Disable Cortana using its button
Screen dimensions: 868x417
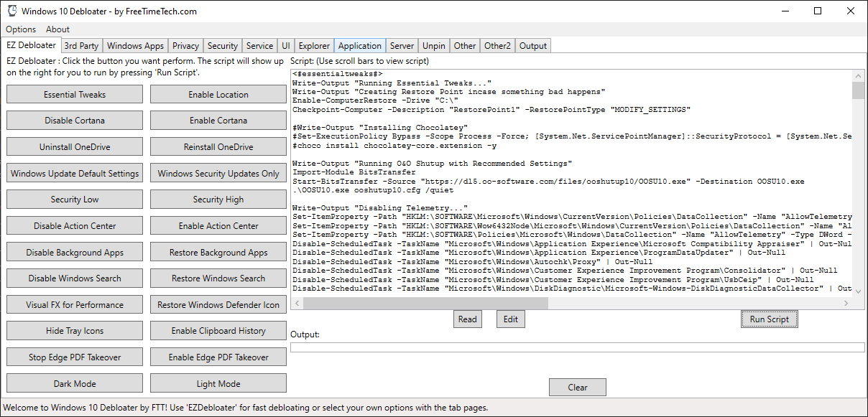(x=74, y=120)
